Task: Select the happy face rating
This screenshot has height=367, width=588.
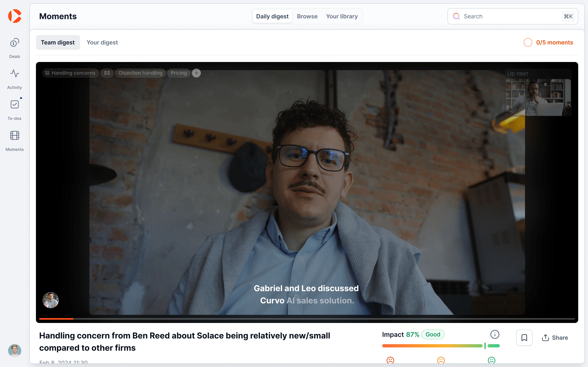Action: [491, 360]
